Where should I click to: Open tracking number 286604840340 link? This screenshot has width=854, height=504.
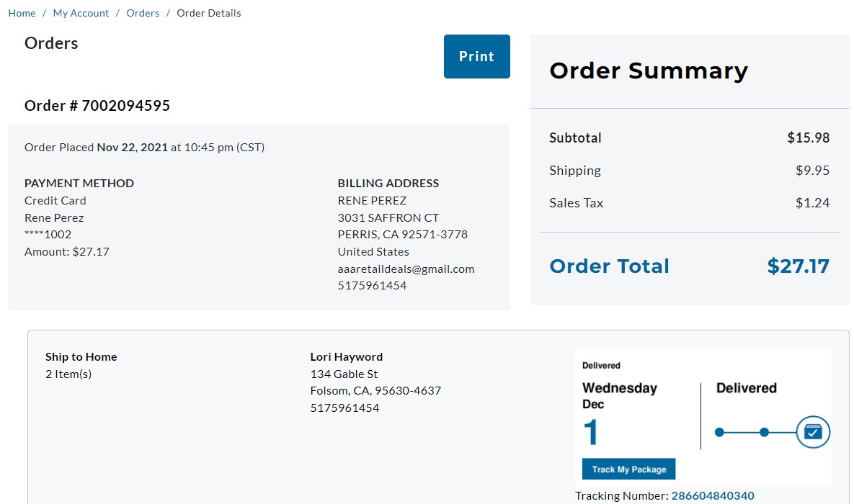pos(713,496)
